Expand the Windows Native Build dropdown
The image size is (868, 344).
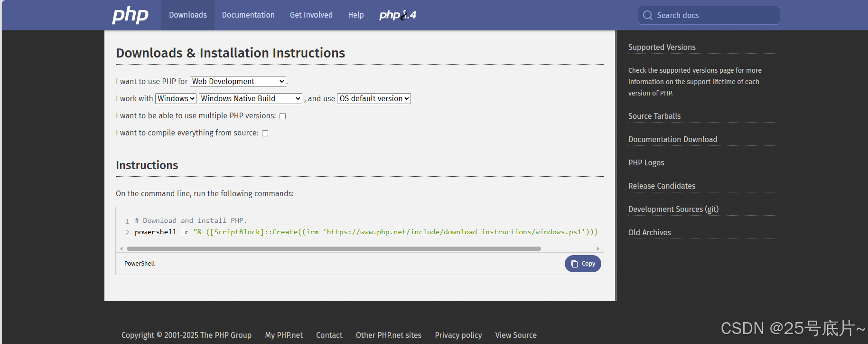tap(250, 98)
